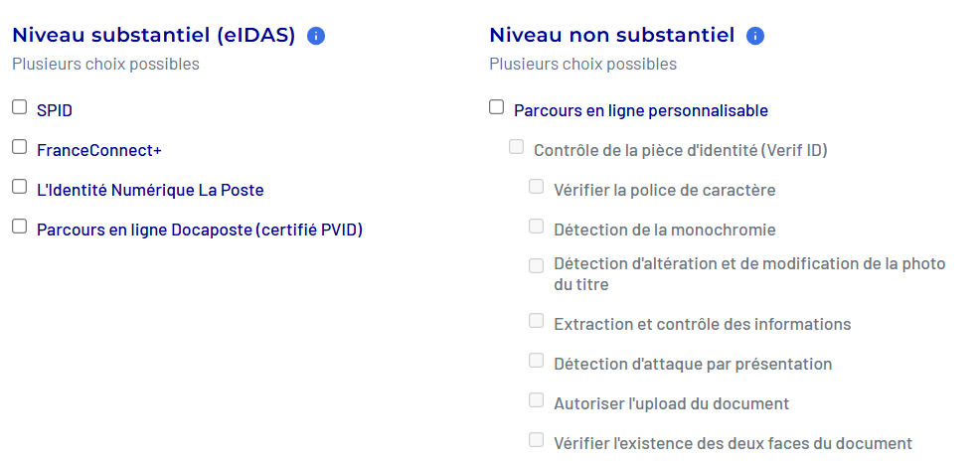Click info icon beside Niveau non substantiel

coord(755,37)
